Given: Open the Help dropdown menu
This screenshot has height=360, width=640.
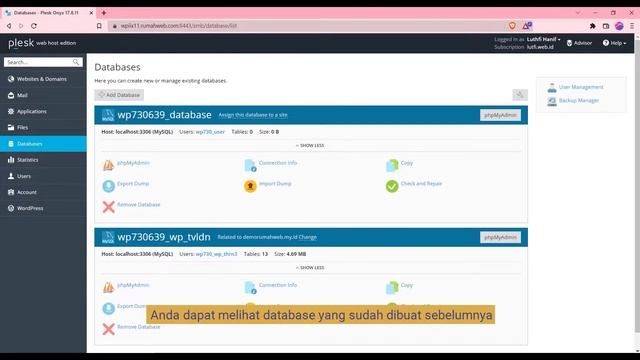Looking at the screenshot, I should tap(614, 43).
